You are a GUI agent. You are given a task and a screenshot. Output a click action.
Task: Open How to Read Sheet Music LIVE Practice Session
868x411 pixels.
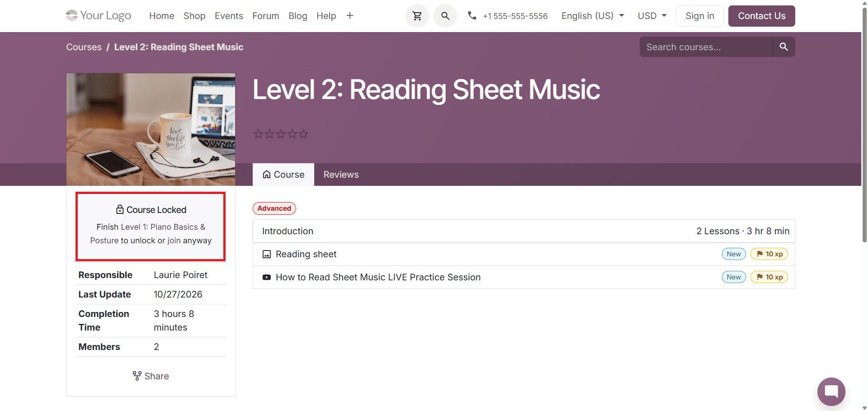click(378, 277)
